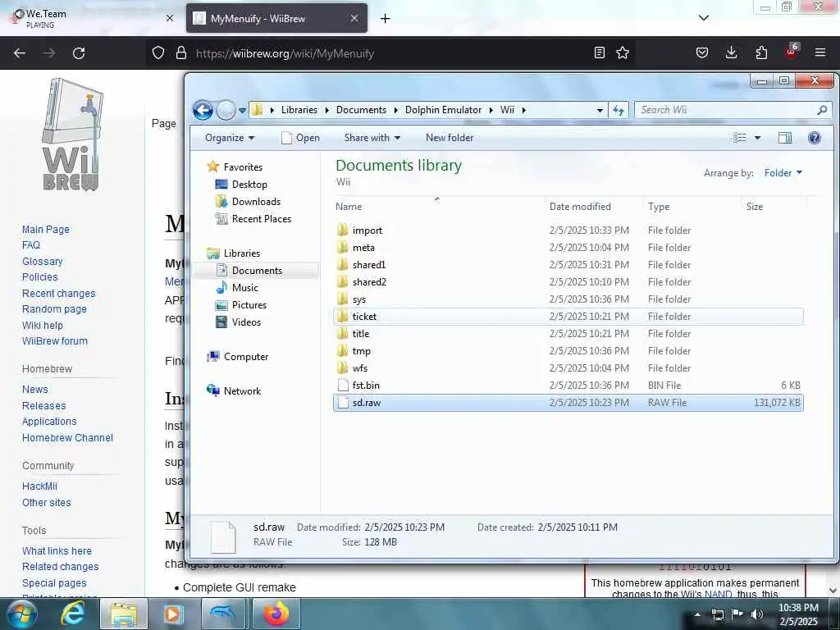Click the Dolphin Emulator breadcrumb
Screen dimensions: 840x630
click(x=443, y=110)
